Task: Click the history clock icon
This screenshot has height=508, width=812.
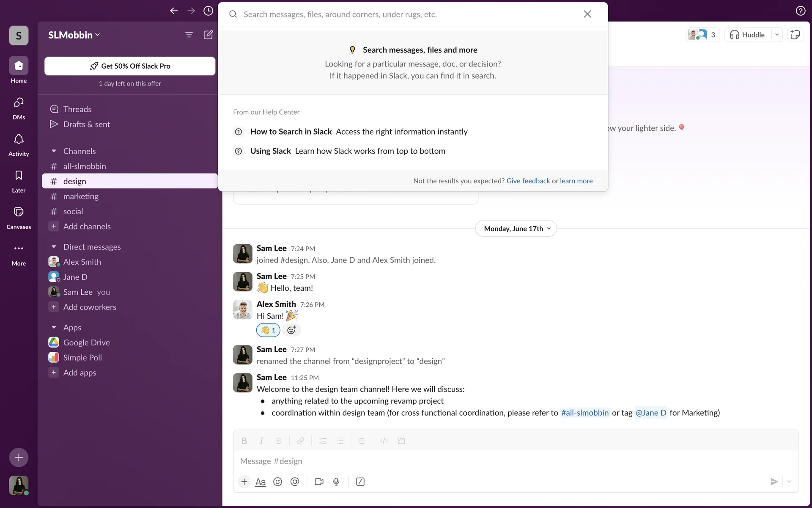Action: (208, 11)
